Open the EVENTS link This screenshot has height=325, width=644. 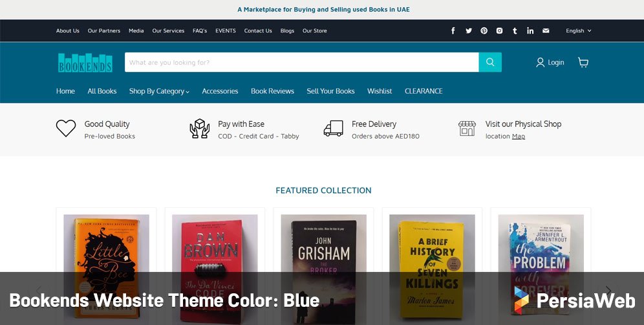click(226, 31)
